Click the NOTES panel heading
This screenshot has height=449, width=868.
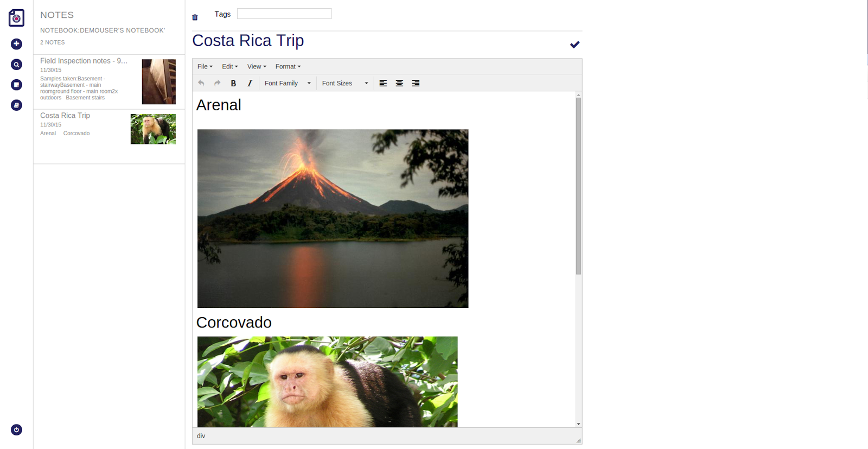[57, 15]
